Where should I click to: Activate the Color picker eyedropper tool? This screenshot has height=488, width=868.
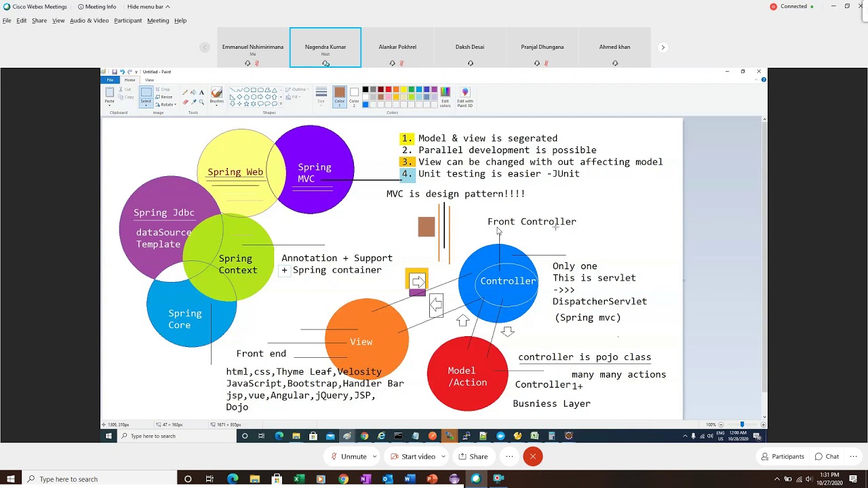pyautogui.click(x=193, y=102)
